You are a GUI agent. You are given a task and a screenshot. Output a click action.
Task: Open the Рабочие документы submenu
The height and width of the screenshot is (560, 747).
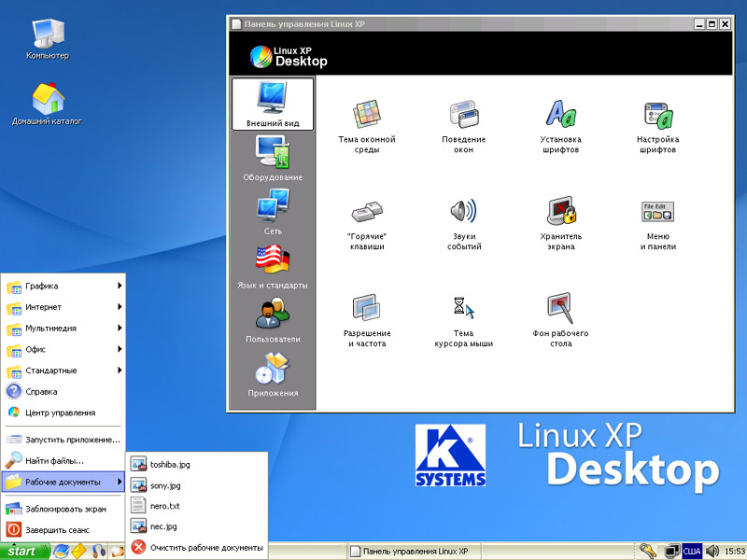point(63,482)
